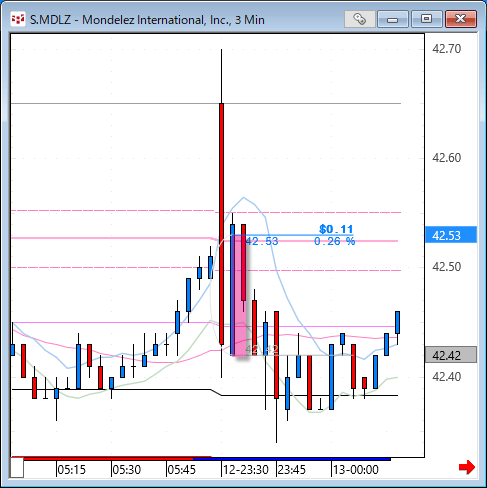The image size is (487, 488).
Task: Click the 42.60 price axis label
Action: pos(446,158)
